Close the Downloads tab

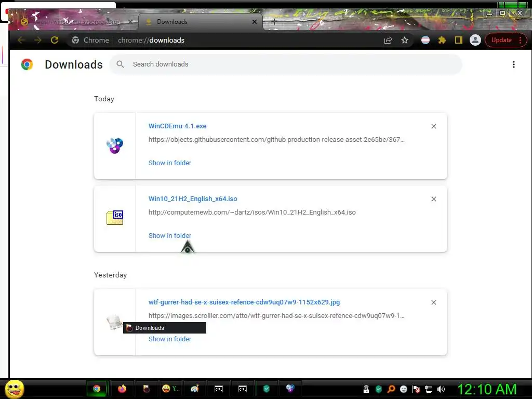(255, 22)
